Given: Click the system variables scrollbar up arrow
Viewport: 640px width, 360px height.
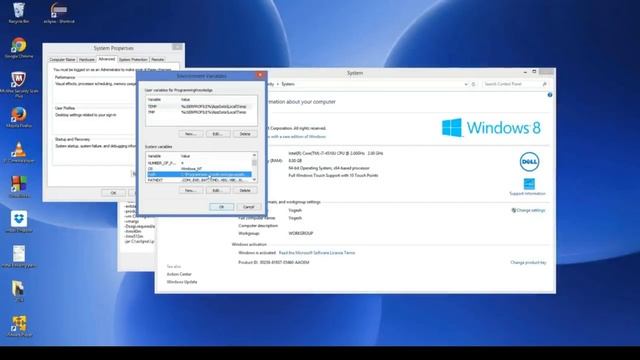Looking at the screenshot, I should [254, 156].
